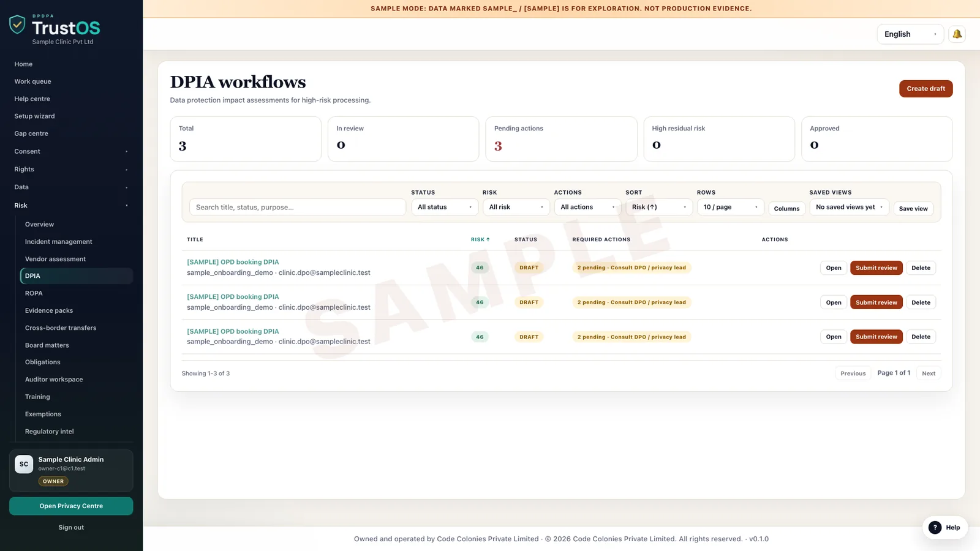Click the Open Privacy Centre button

pyautogui.click(x=71, y=506)
